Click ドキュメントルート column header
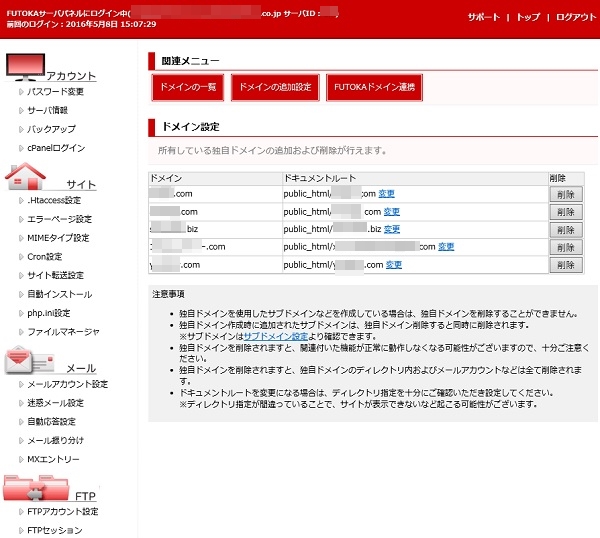Viewport: 600px width, 538px height. [320, 178]
